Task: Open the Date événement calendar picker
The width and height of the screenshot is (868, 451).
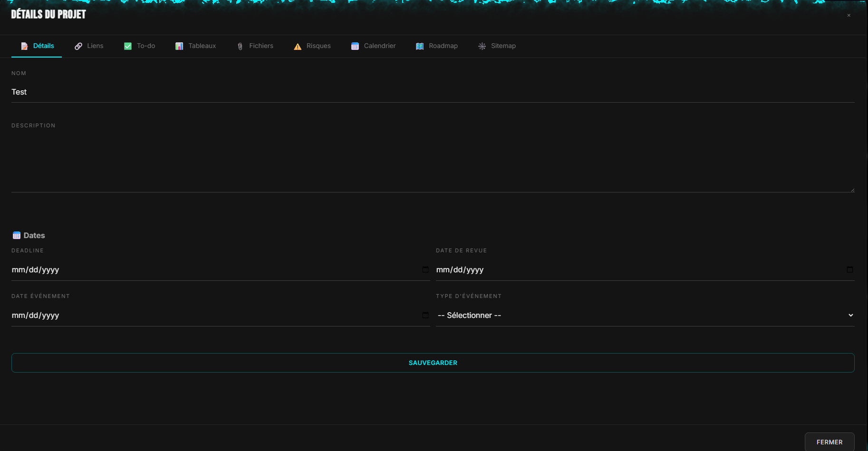Action: tap(425, 315)
